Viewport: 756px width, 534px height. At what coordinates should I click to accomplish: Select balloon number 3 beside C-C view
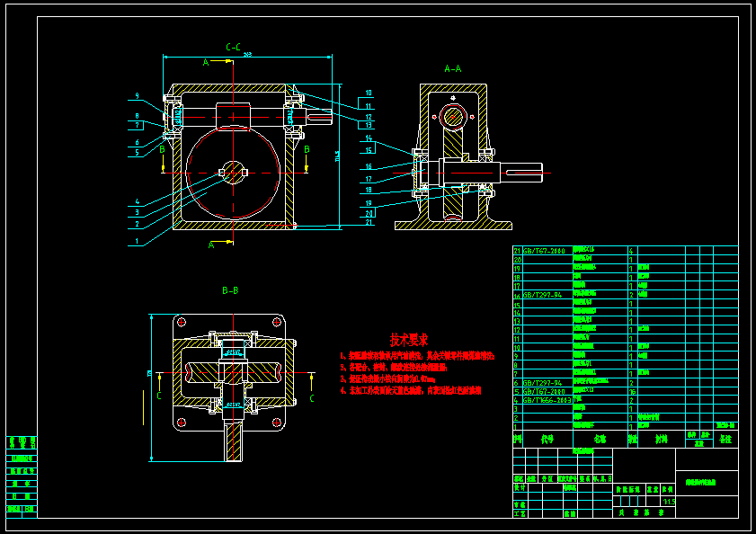coord(137,212)
